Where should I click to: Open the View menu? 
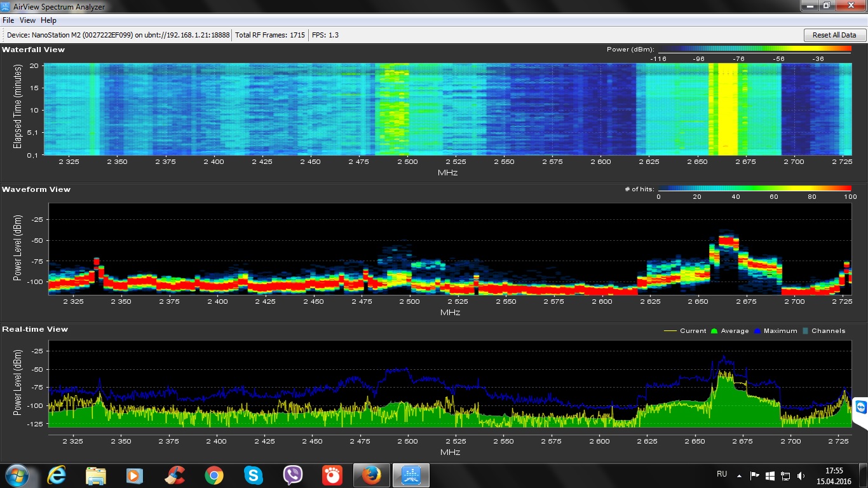coord(27,20)
